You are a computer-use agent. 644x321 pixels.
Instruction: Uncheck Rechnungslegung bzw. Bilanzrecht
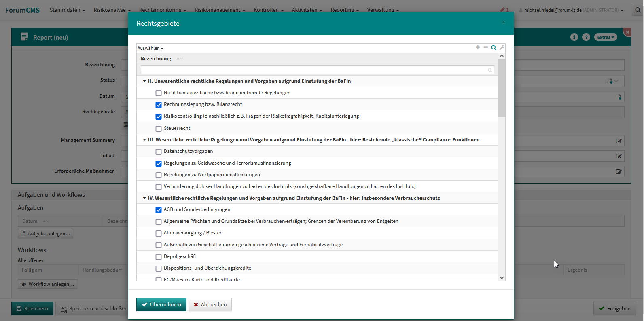pos(159,105)
